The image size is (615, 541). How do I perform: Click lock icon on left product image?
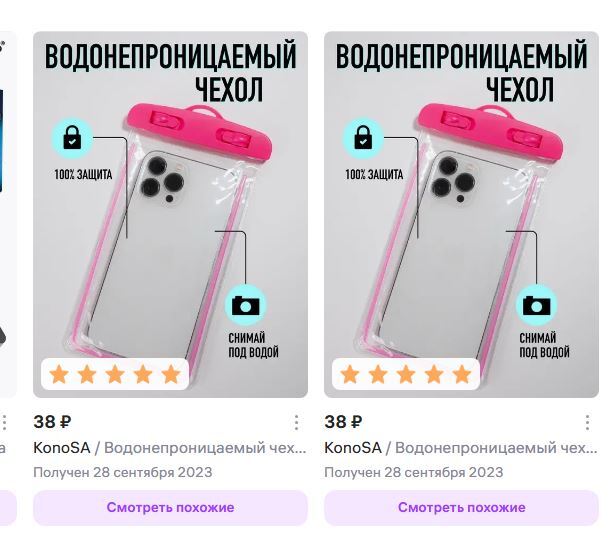tap(72, 138)
